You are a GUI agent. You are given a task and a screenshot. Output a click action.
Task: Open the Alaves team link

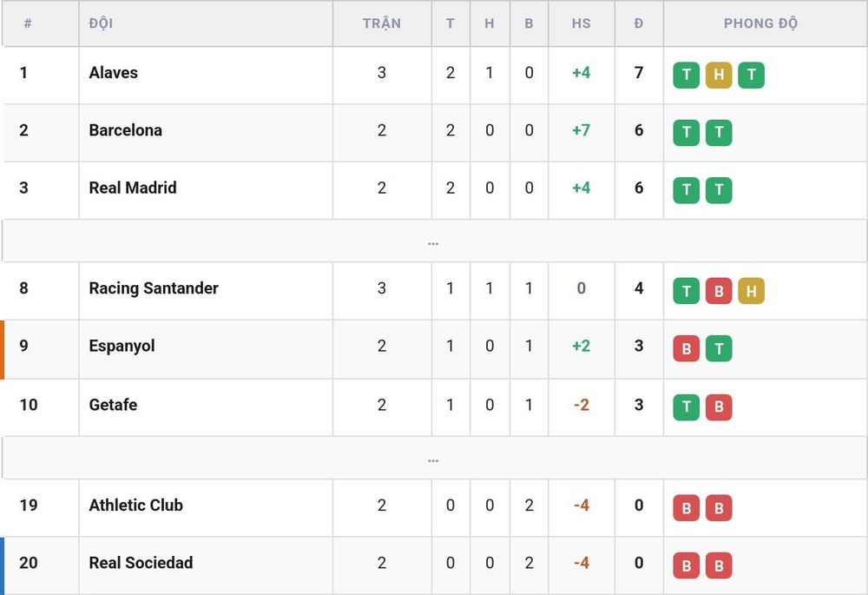coord(114,73)
